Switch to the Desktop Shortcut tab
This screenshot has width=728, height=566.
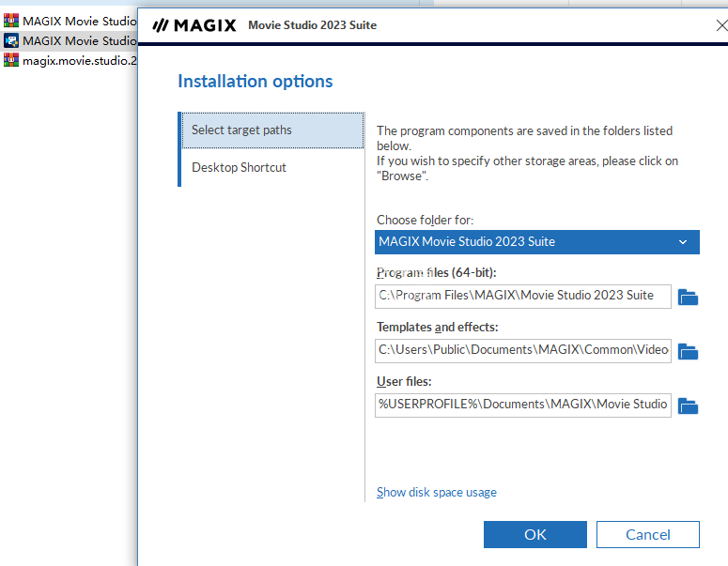(272, 167)
